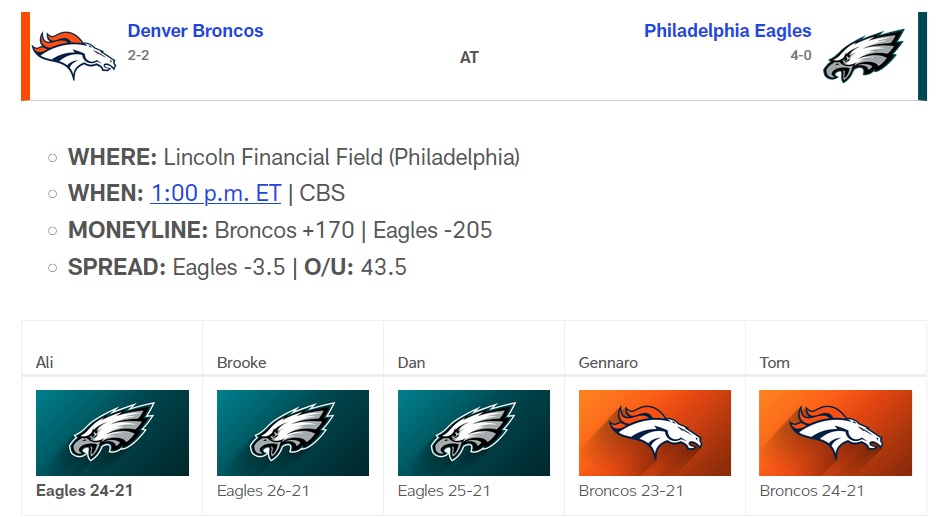Select the Dan column header
Viewport: 940px width, 517px height.
[411, 362]
